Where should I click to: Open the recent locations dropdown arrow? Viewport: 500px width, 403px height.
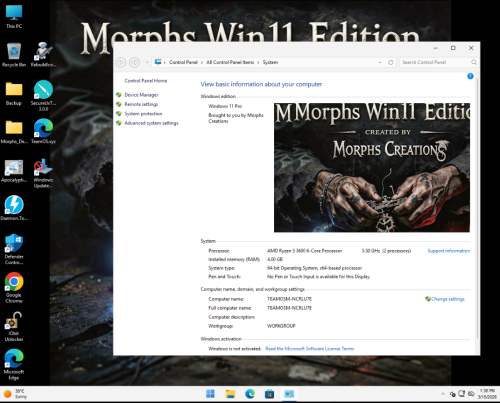tap(147, 62)
